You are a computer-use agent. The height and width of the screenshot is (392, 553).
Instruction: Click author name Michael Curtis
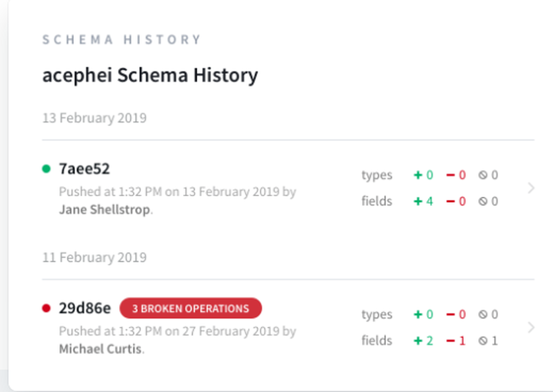tap(101, 350)
